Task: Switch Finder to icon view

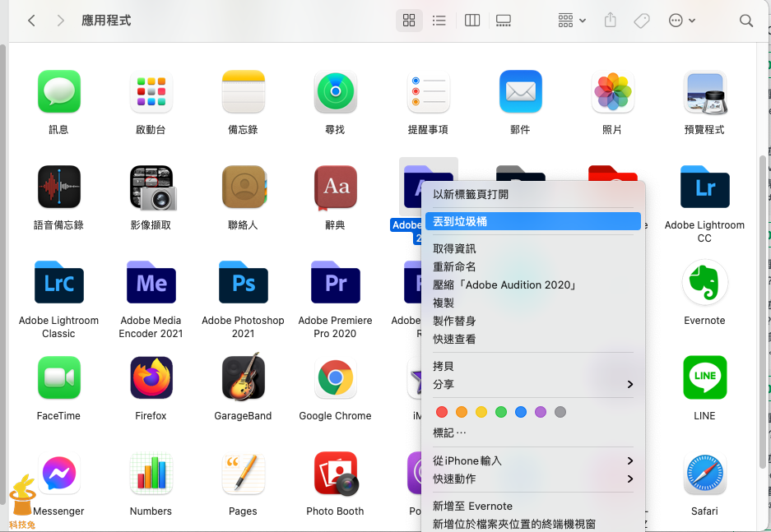Action: [409, 20]
